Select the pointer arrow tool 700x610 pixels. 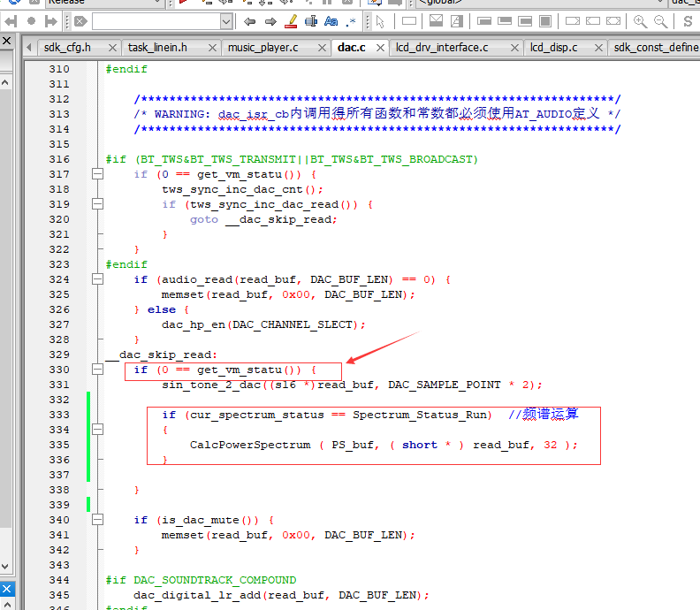coord(380,21)
